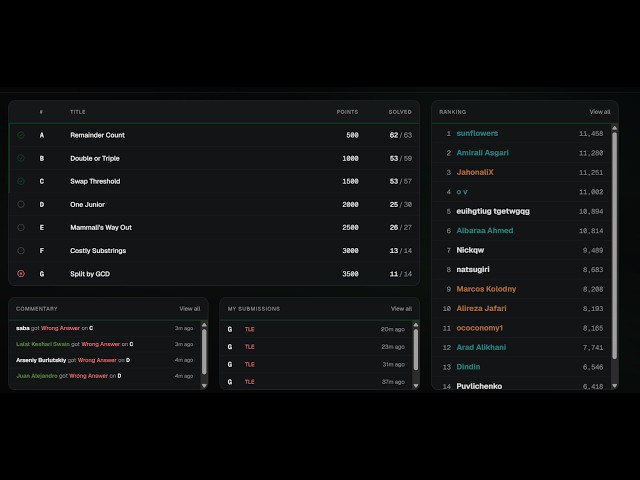Viewport: 640px width, 480px height.
Task: Open Albaraa Ahmed's ranking entry
Action: click(485, 231)
